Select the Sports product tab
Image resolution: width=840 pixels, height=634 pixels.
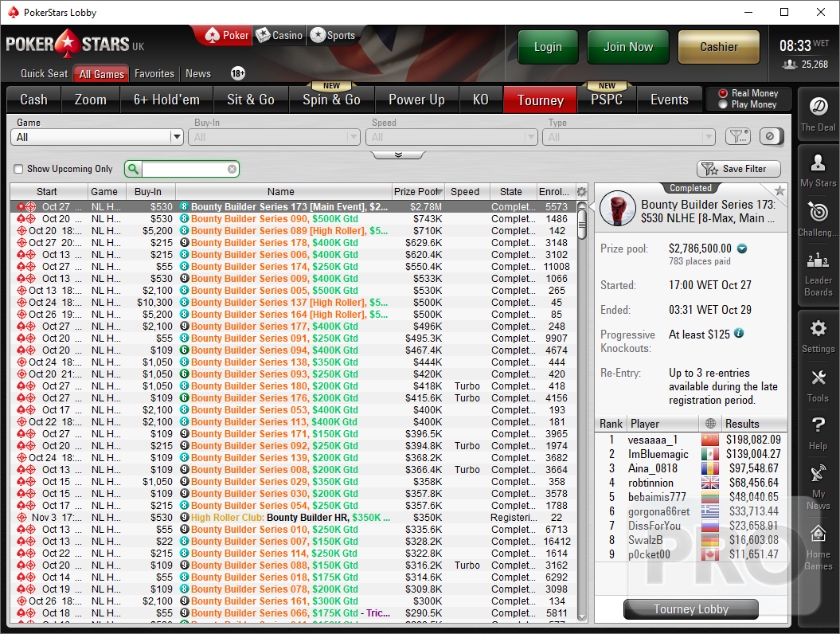point(333,35)
